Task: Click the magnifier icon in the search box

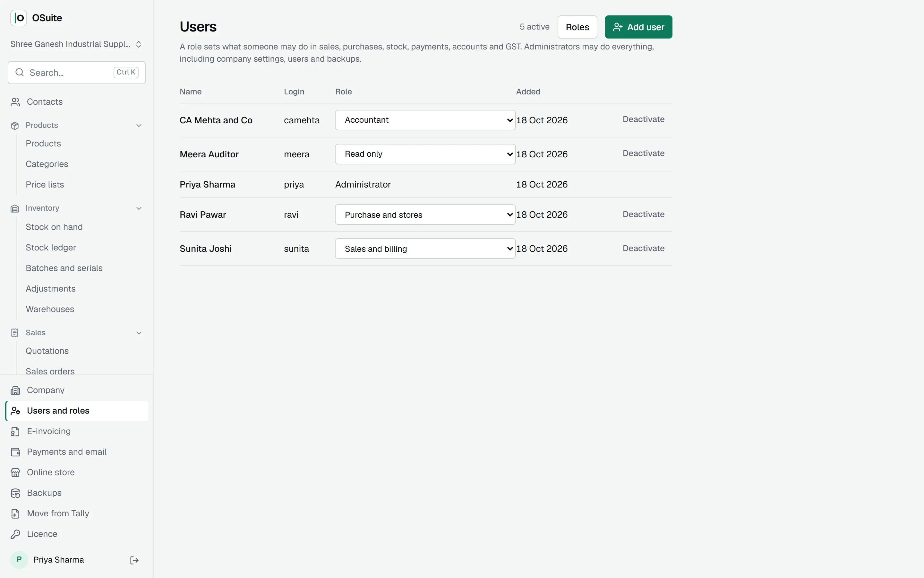Action: tap(20, 72)
